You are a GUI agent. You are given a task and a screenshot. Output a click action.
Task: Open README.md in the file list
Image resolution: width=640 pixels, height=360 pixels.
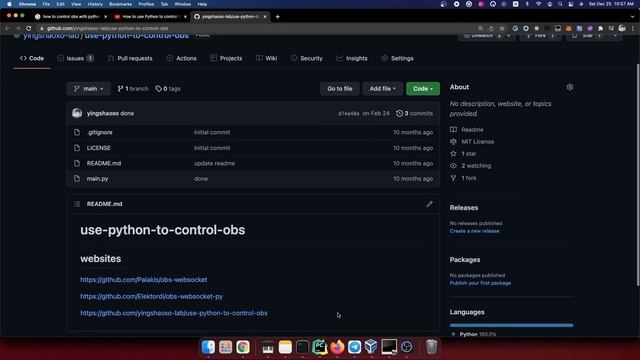(104, 163)
